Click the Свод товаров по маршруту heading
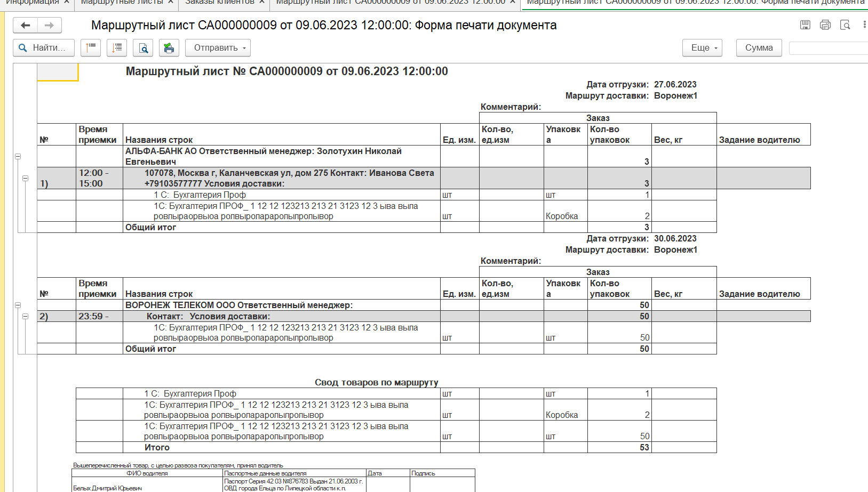The height and width of the screenshot is (492, 868). point(377,382)
